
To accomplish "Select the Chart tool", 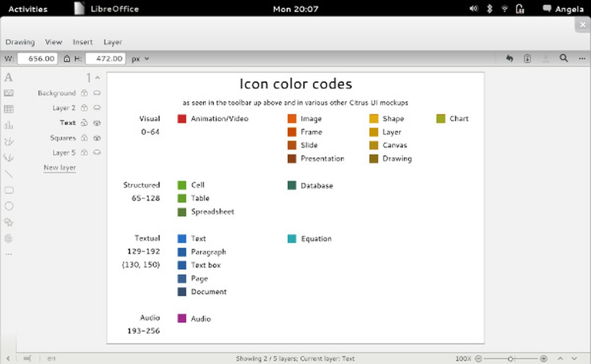I will click(x=8, y=124).
